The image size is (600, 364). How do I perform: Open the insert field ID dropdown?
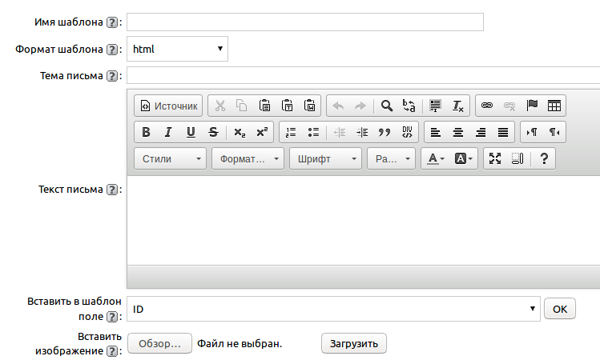(x=332, y=309)
